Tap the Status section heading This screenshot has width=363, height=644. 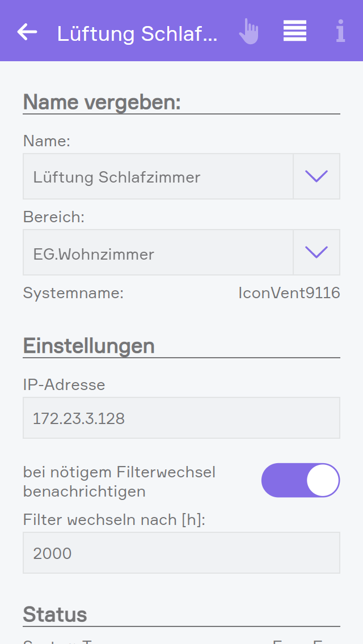(x=55, y=615)
